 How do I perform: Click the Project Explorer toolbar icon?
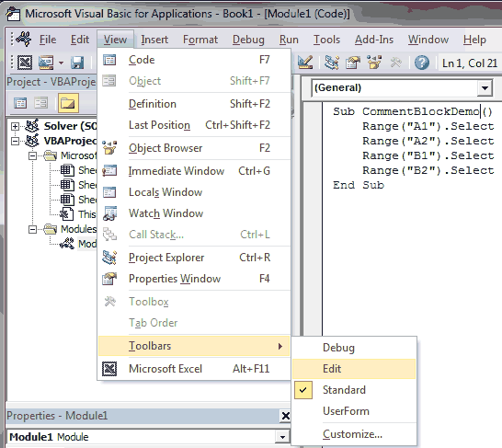(x=331, y=63)
